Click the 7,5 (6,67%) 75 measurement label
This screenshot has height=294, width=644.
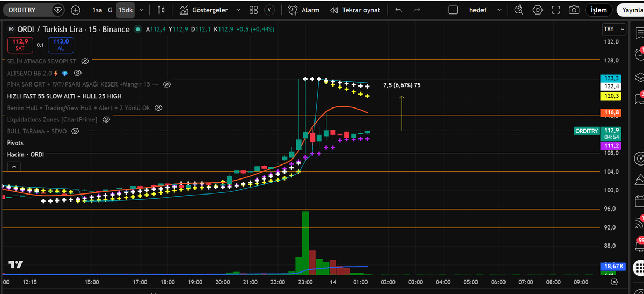[x=401, y=85]
